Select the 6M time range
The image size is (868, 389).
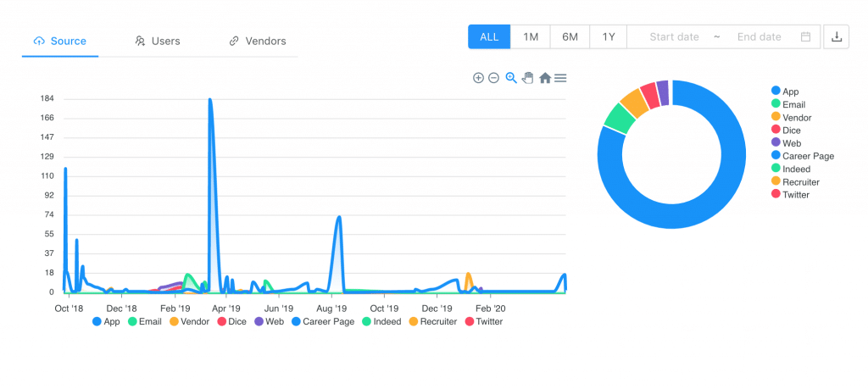coord(570,37)
